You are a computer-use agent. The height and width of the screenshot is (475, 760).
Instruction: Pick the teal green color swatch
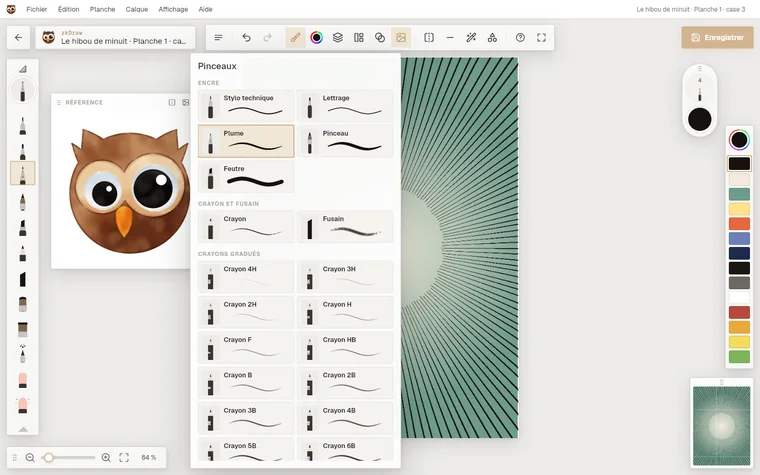pos(739,194)
